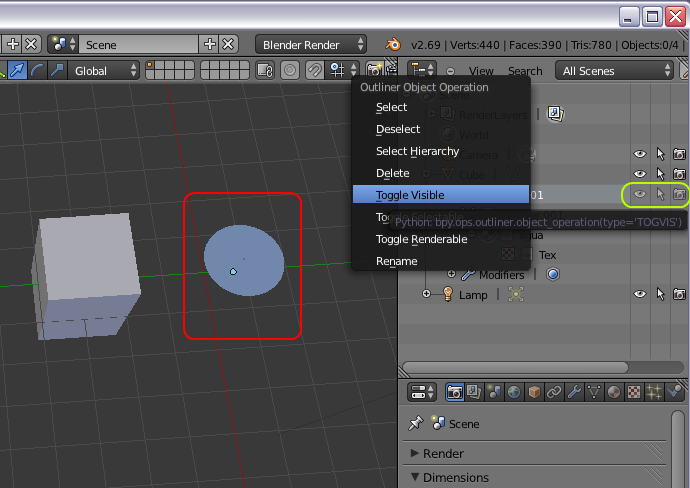Open the Outliner Search menu

525,71
